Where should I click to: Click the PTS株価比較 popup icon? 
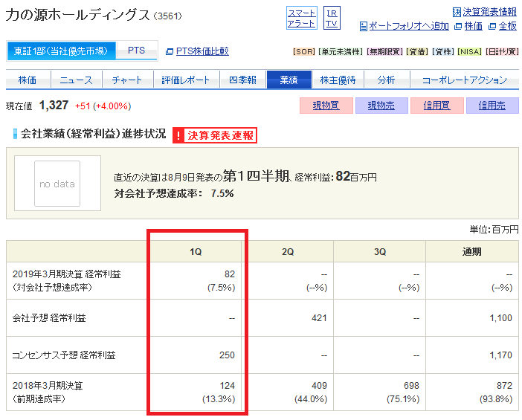[x=170, y=51]
